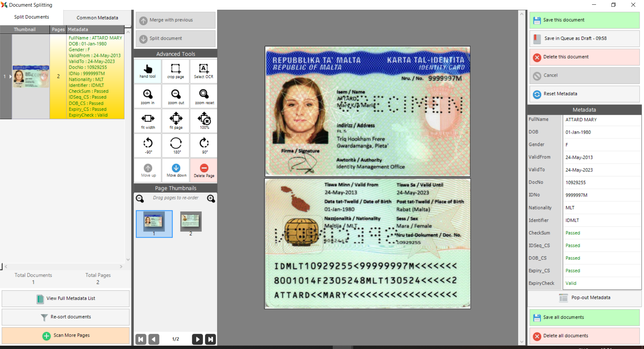Activate the crop page tool
The width and height of the screenshot is (644, 349).
tap(175, 71)
